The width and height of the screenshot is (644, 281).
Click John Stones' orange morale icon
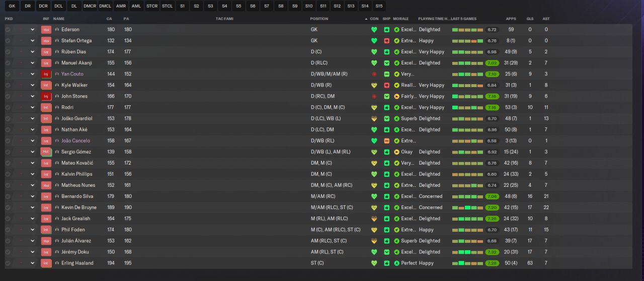tap(396, 96)
